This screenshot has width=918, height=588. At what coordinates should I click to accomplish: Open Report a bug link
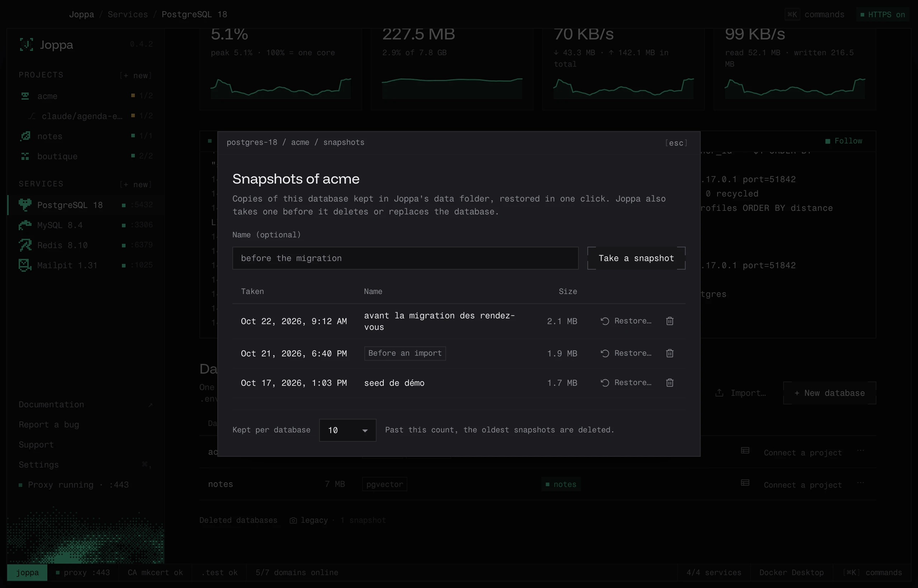pos(49,425)
